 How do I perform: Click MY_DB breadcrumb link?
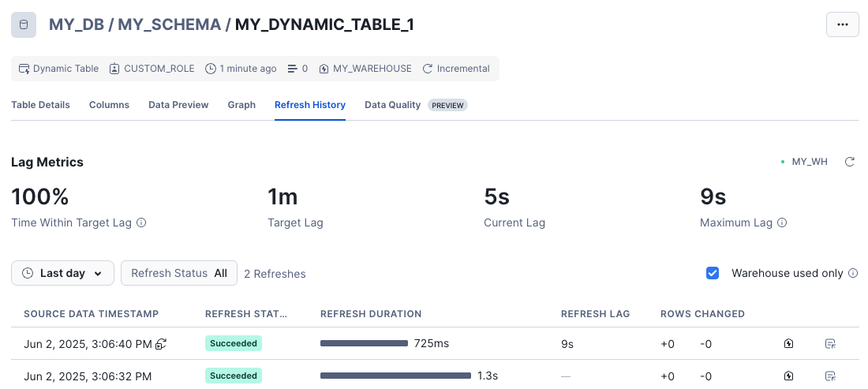click(80, 24)
